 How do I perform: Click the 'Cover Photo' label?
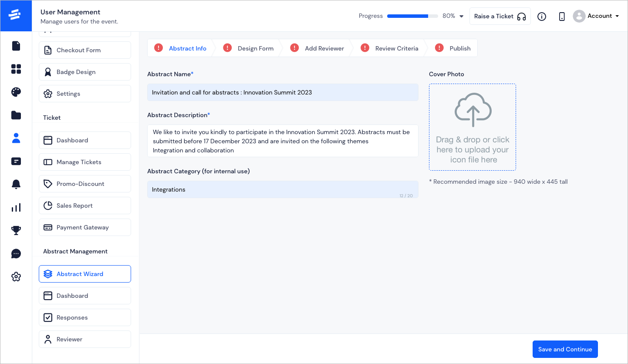point(446,74)
